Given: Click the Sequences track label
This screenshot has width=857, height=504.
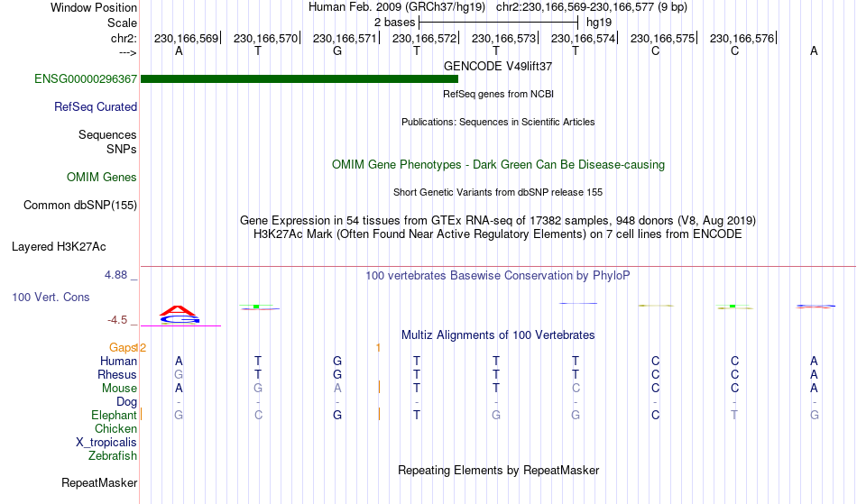Looking at the screenshot, I should [107, 134].
